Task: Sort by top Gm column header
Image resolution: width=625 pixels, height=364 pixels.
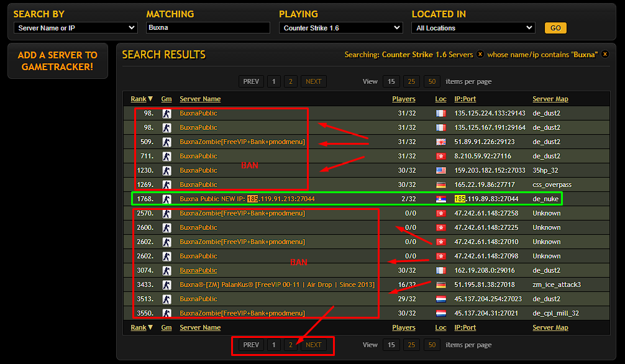Action: point(167,99)
